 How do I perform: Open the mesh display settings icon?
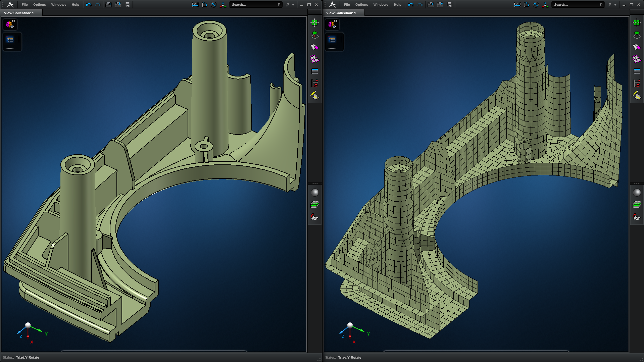(x=314, y=47)
